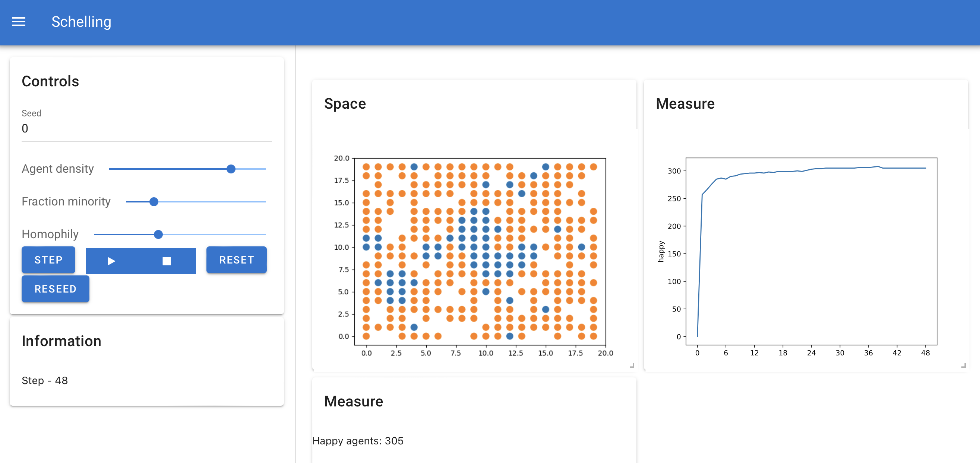The height and width of the screenshot is (463, 980).
Task: Stop the simulation with the square icon
Action: [x=167, y=261]
